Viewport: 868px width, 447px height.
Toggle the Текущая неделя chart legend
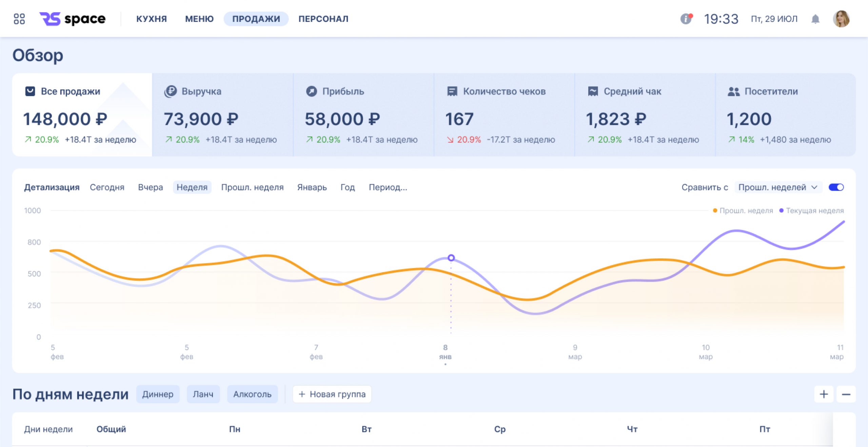point(811,210)
